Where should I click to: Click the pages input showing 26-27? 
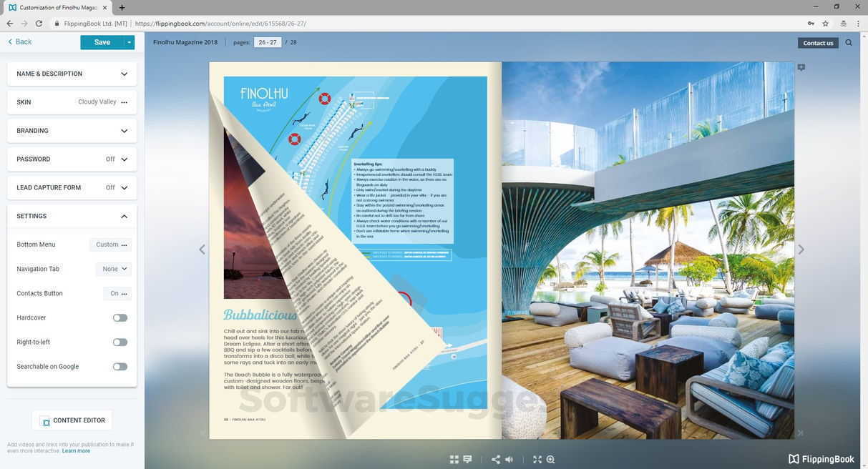[267, 42]
